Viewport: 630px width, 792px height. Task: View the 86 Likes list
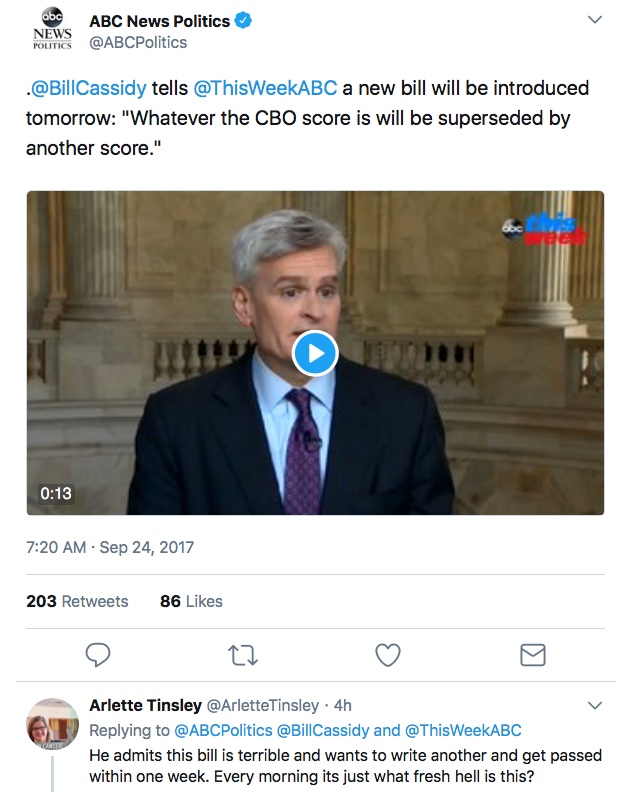(x=191, y=601)
